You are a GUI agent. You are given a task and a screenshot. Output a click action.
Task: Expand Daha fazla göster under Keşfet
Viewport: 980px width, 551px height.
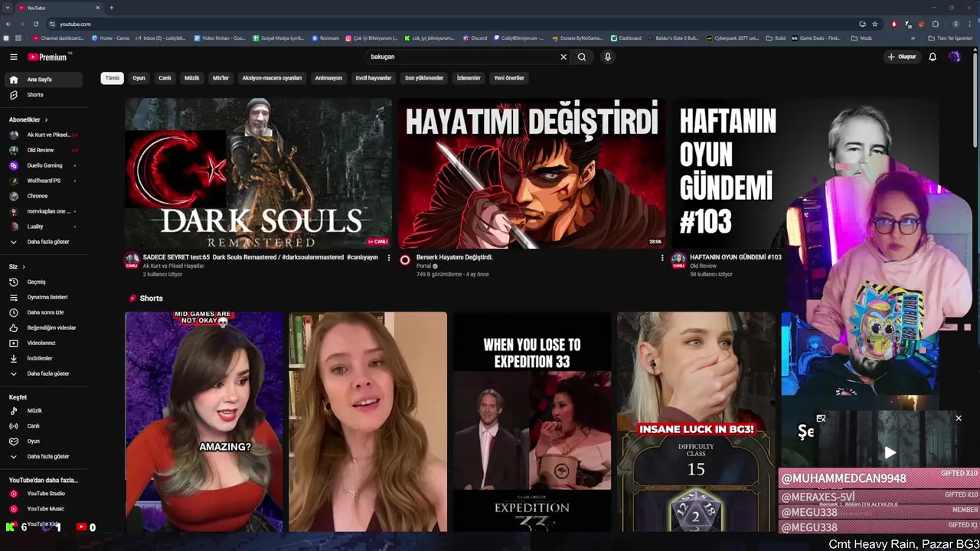click(44, 457)
